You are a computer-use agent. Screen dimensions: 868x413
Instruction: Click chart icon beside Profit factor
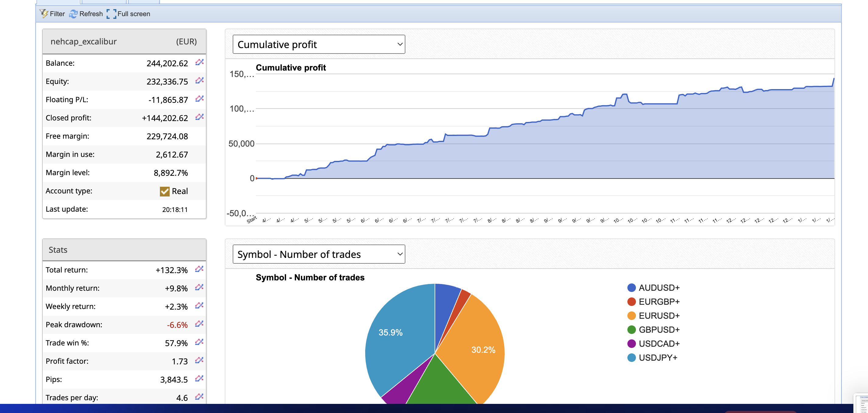(x=199, y=360)
